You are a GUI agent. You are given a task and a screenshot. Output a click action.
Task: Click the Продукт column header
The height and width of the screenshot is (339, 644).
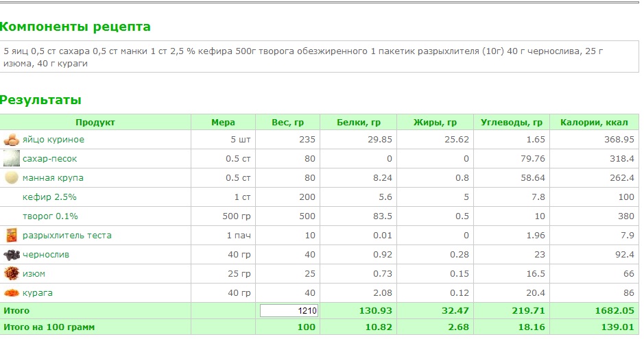95,122
